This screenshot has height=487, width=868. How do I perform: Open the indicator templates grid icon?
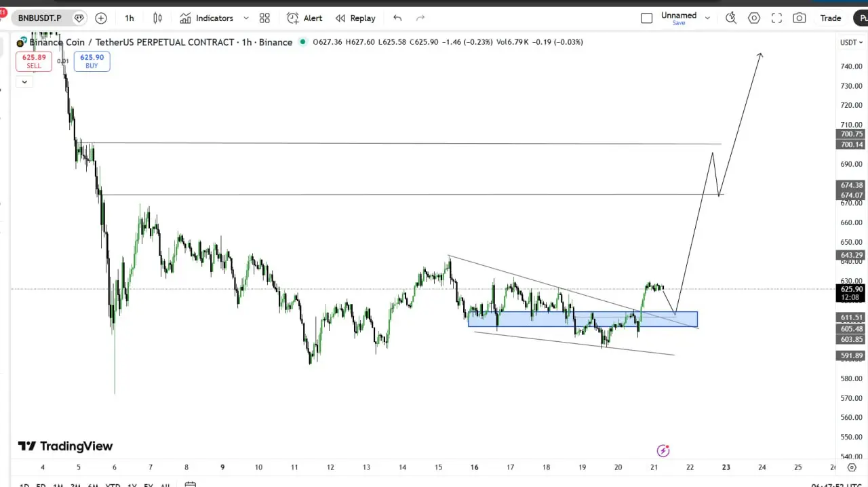click(264, 18)
